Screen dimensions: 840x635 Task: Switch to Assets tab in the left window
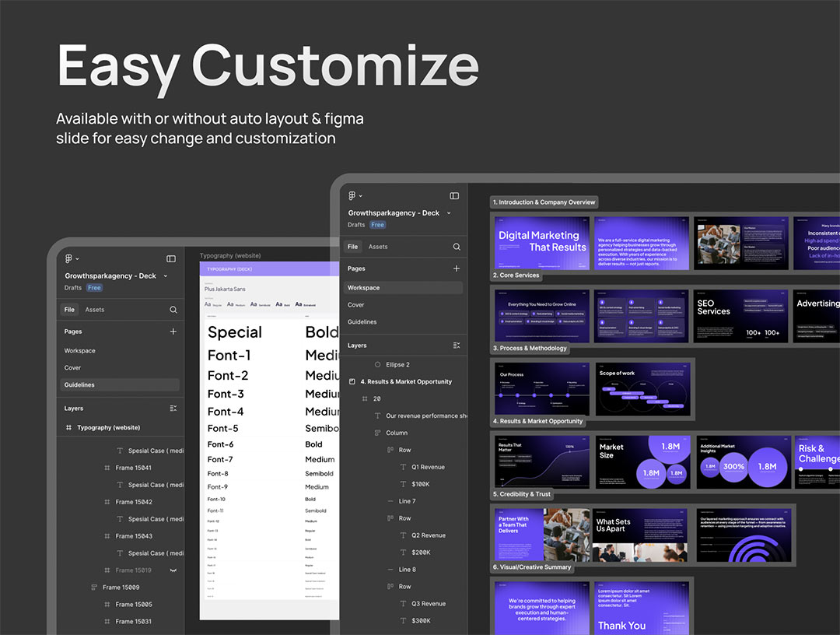[95, 310]
